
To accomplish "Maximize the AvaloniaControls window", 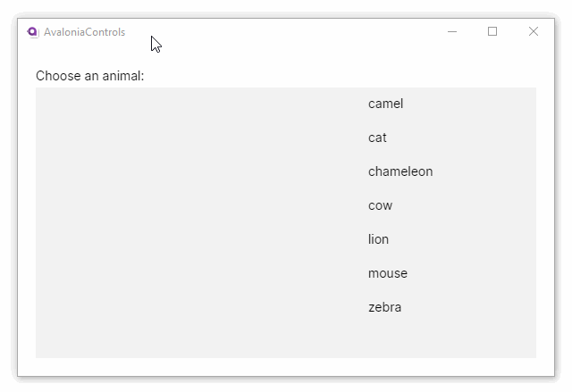I will coord(492,31).
